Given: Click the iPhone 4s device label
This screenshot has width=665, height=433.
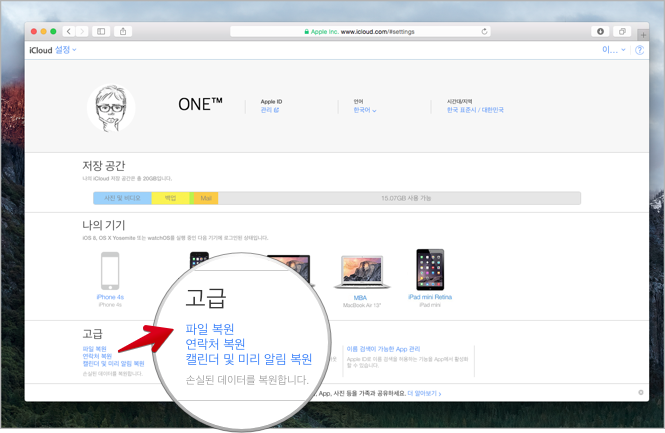Looking at the screenshot, I should click(110, 297).
